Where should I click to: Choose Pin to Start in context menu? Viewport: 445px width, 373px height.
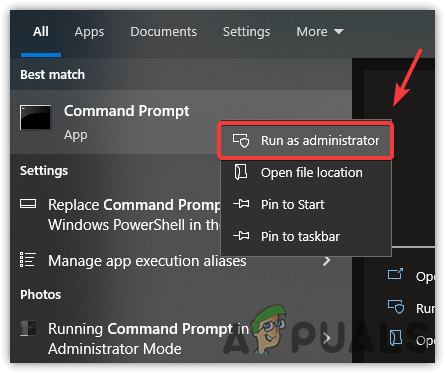306,205
